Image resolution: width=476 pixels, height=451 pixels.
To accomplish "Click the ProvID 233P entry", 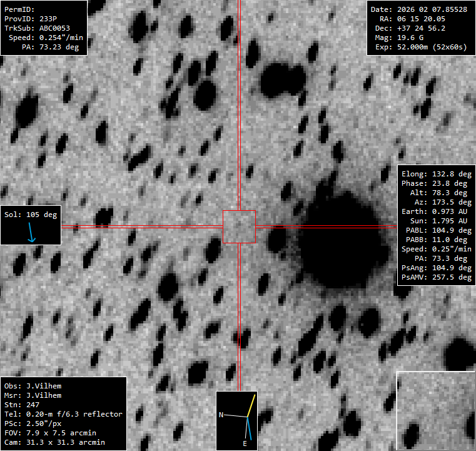I will [x=34, y=19].
